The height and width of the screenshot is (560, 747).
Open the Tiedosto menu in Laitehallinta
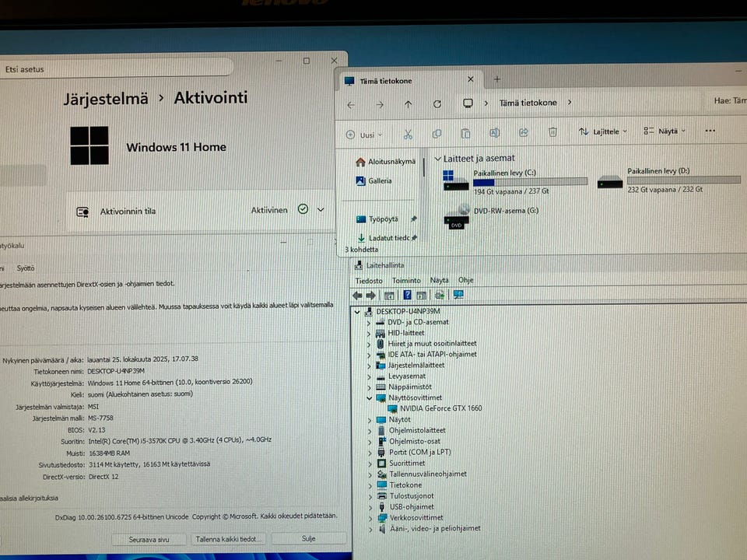pyautogui.click(x=369, y=281)
